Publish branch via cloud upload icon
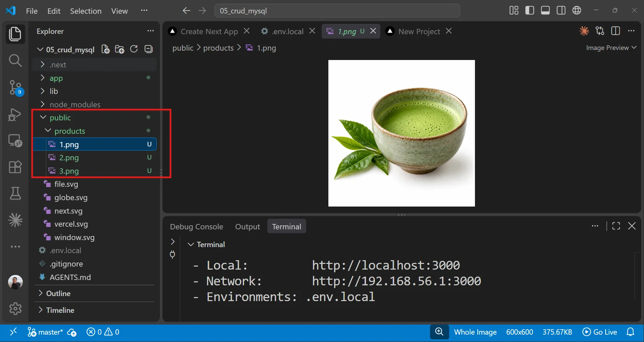 tap(72, 332)
